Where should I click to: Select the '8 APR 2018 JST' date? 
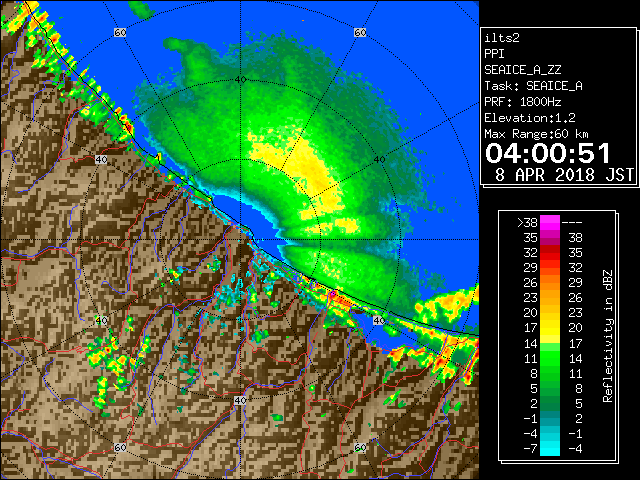tap(564, 175)
